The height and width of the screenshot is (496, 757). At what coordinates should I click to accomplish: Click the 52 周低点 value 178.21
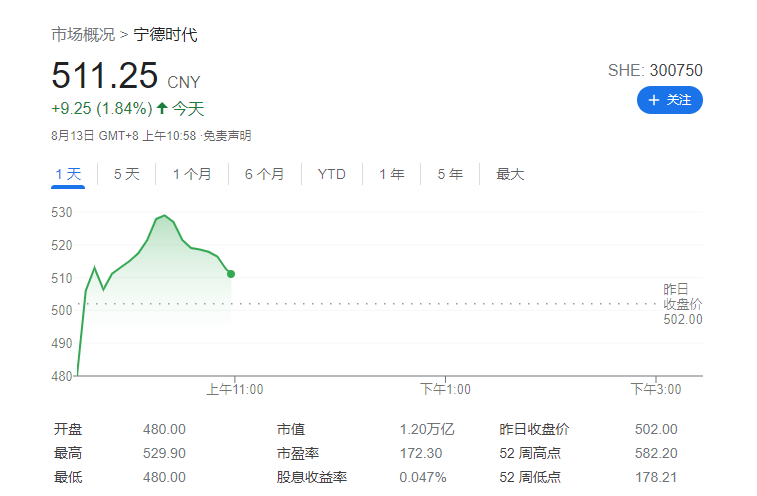pyautogui.click(x=656, y=478)
